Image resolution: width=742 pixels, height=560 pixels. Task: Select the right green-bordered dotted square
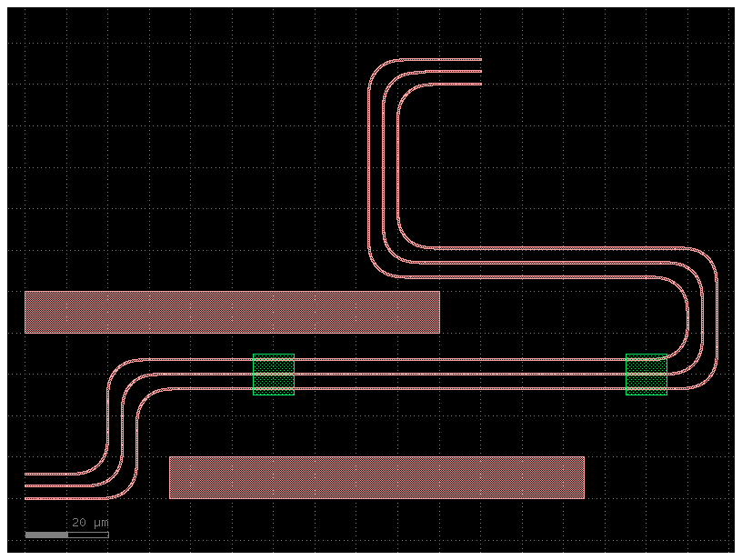(x=647, y=375)
